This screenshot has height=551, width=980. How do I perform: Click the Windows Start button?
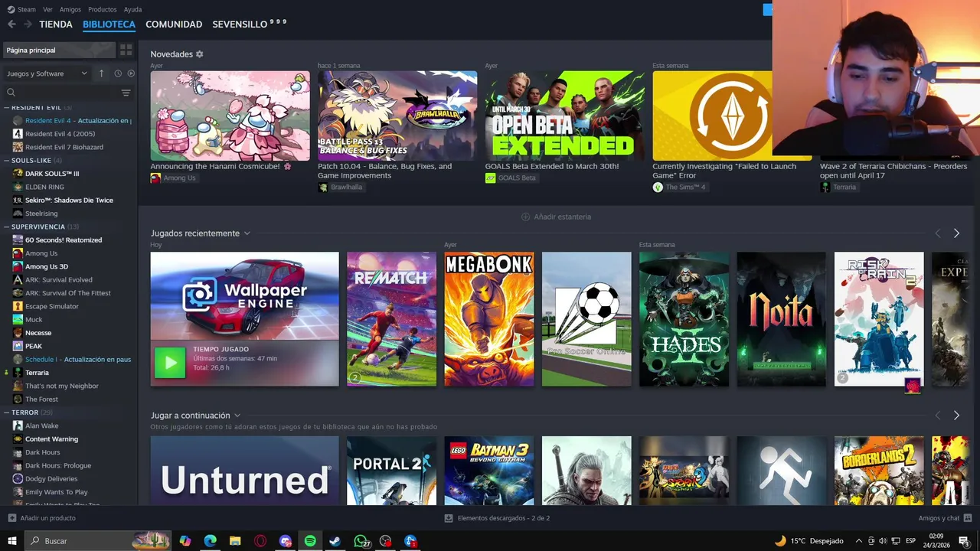coord(12,541)
